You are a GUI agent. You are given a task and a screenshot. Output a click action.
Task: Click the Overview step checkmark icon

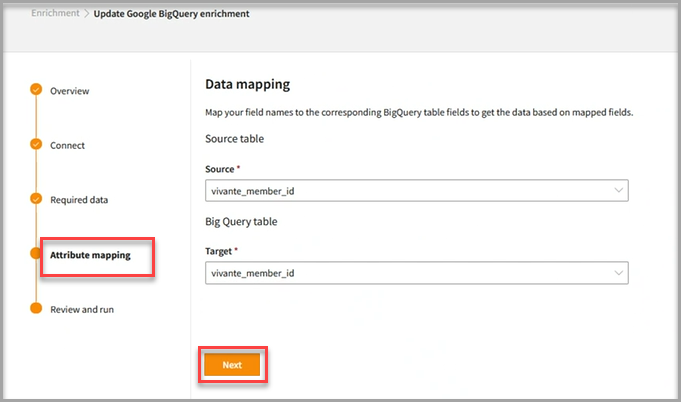[x=36, y=90]
